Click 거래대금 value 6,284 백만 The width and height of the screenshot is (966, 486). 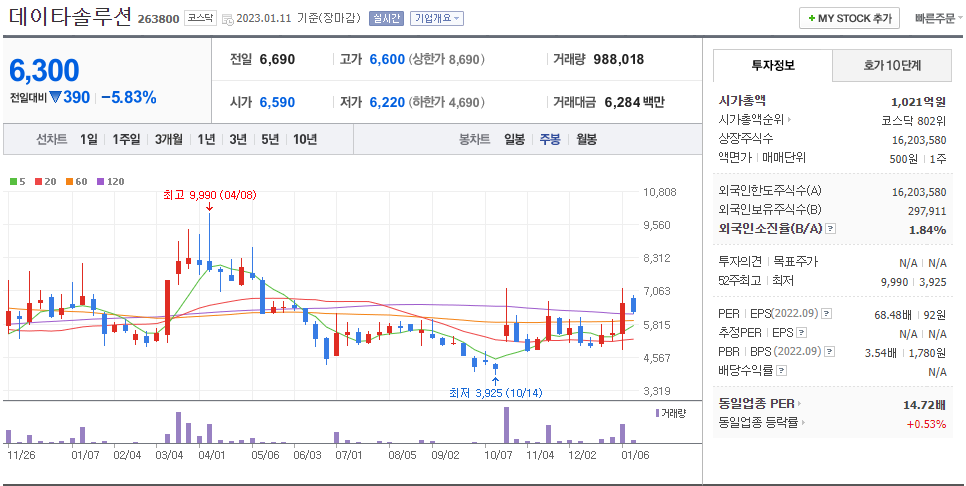pyautogui.click(x=635, y=102)
